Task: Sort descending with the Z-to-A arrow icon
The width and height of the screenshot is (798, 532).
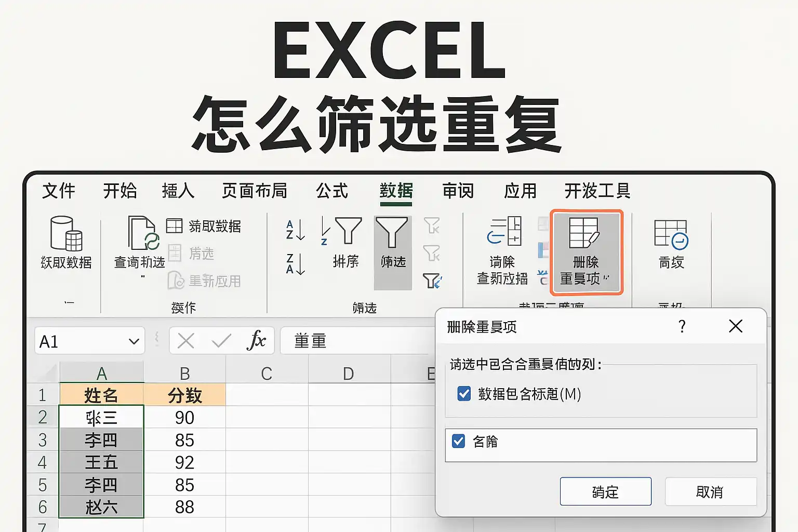Action: tap(296, 264)
